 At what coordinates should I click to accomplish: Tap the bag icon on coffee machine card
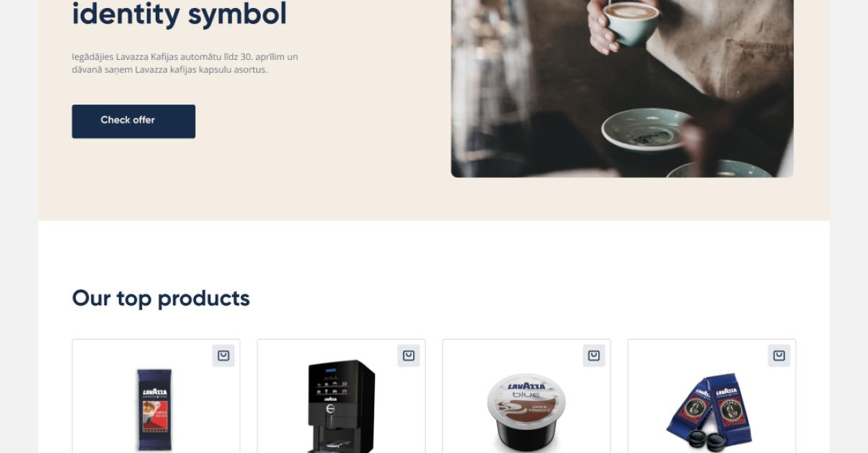pos(409,356)
